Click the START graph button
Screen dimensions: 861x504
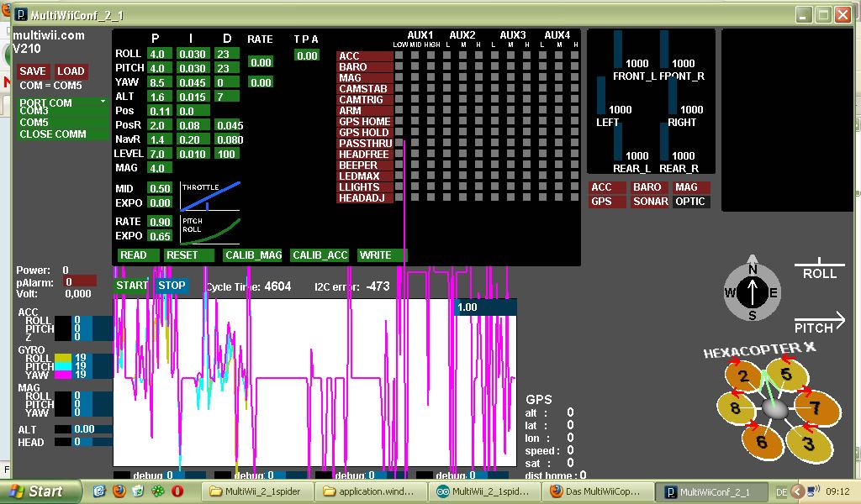point(132,285)
